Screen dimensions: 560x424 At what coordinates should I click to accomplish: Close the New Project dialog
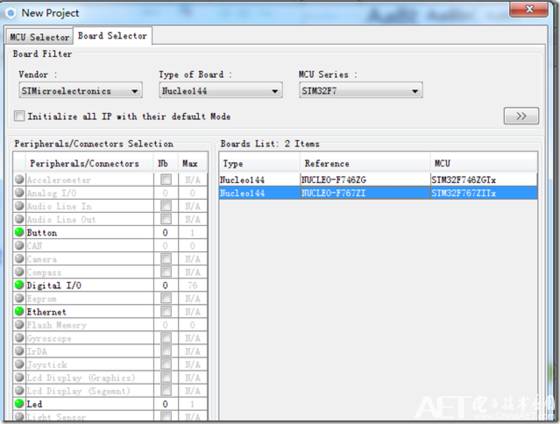click(x=529, y=9)
